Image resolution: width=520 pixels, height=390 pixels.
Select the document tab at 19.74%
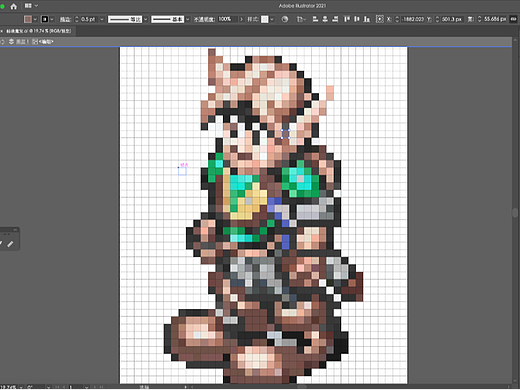coord(39,31)
